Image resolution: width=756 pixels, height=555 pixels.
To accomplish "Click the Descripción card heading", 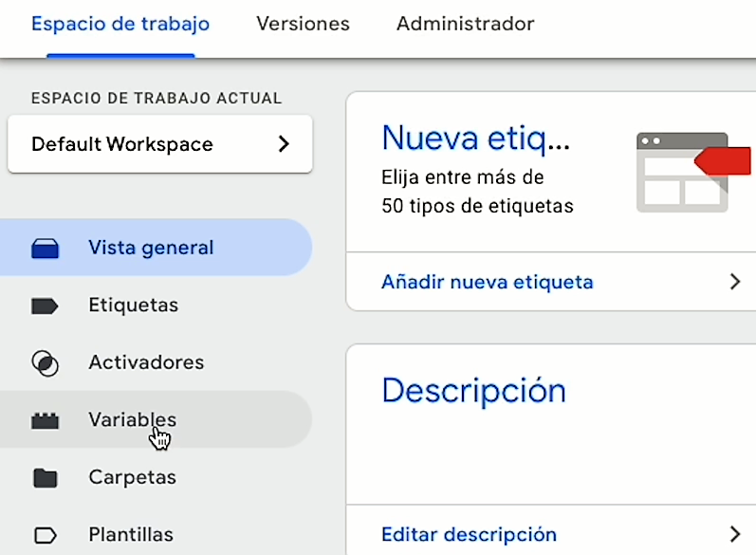I will coord(473,391).
